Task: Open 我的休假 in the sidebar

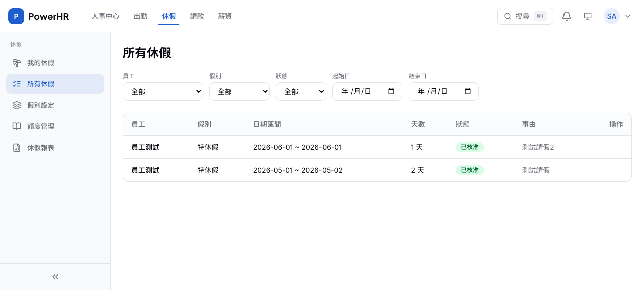Action: pos(41,63)
